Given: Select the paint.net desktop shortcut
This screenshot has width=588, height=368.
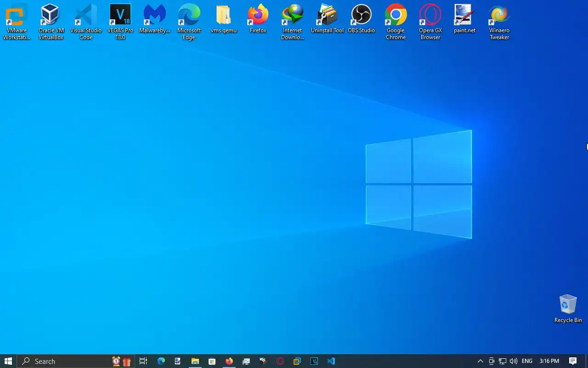Looking at the screenshot, I should [x=464, y=19].
